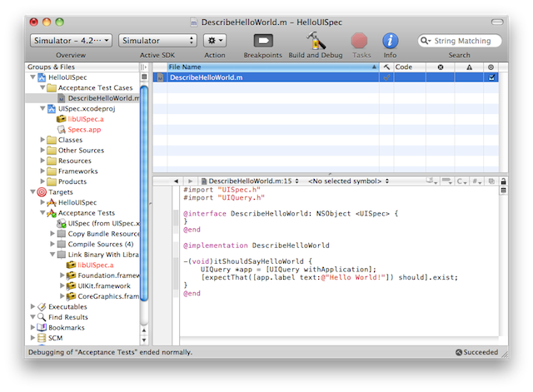Click the errors column header icon

click(441, 67)
